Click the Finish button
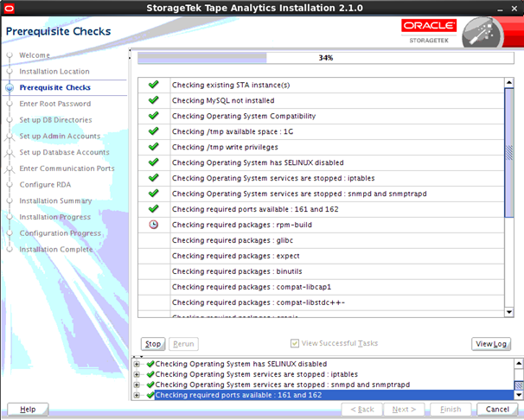The height and width of the screenshot is (420, 524). pos(451,410)
